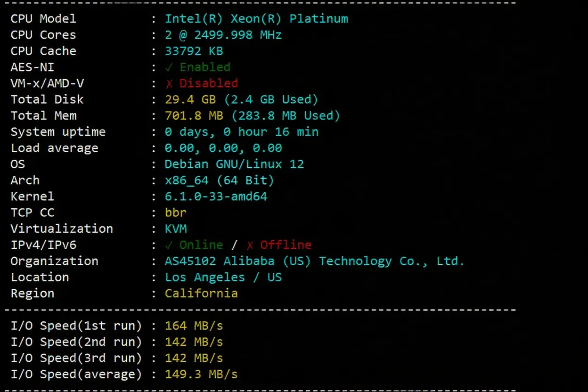Select the 2nd run '142 MB/s' value
Image resolution: width=588 pixels, height=392 pixels.
pyautogui.click(x=194, y=342)
